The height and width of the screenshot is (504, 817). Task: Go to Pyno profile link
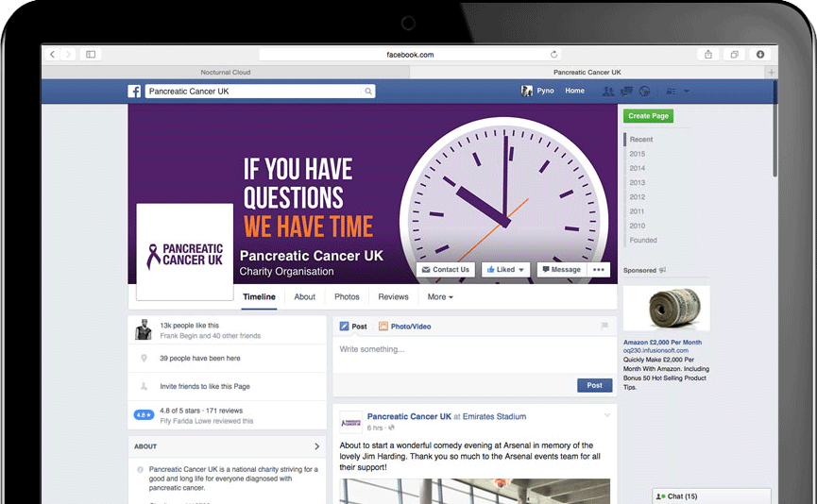pos(545,91)
